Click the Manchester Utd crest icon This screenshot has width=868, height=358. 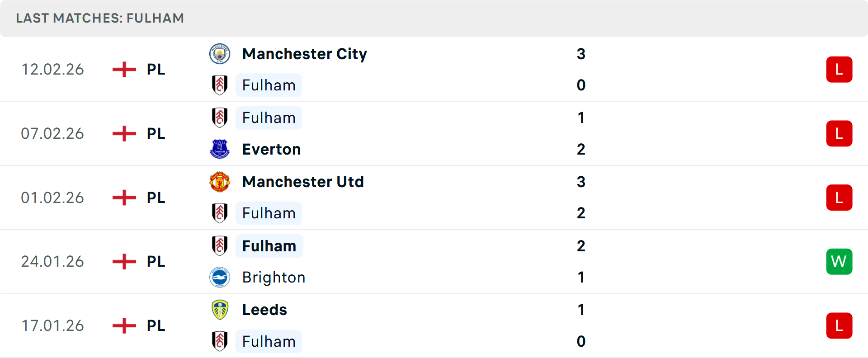(x=220, y=182)
